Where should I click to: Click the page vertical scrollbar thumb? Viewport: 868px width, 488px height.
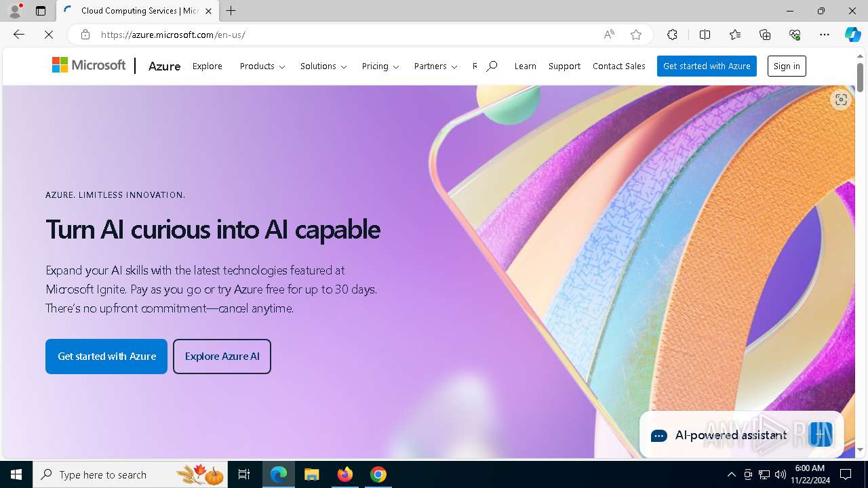point(861,77)
